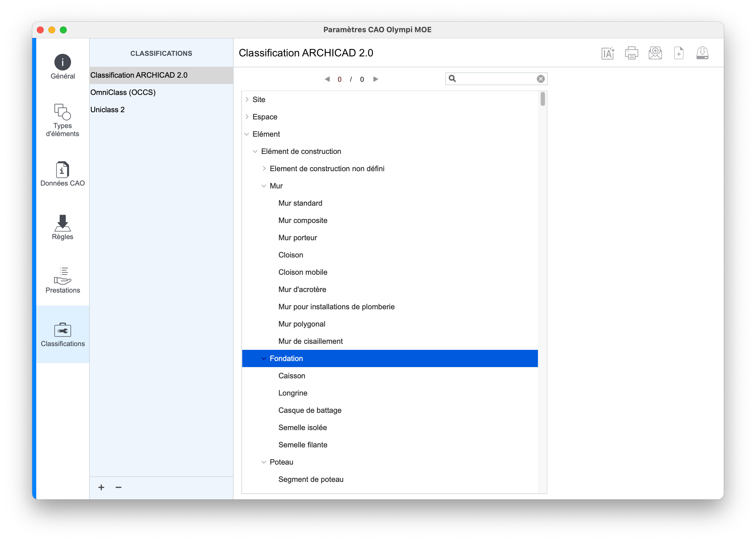Select the Cloison mobile row
This screenshot has width=756, height=542.
(x=390, y=272)
